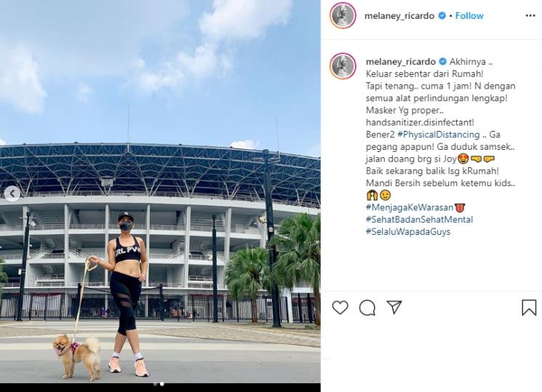Open the melaney_ricardo profile from the header username
542x392 pixels.
pos(399,16)
